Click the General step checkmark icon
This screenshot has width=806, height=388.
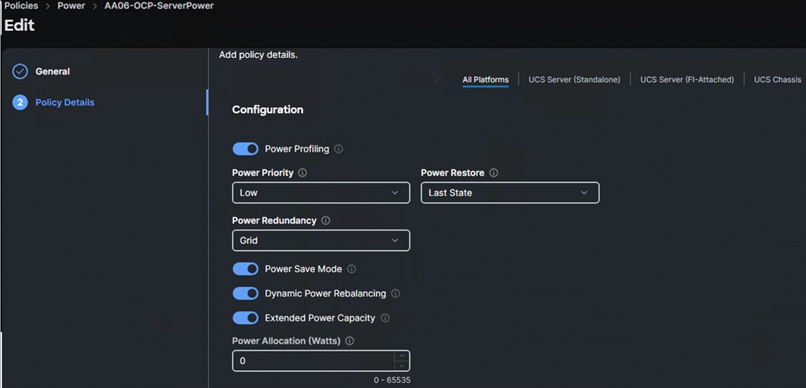pos(20,71)
